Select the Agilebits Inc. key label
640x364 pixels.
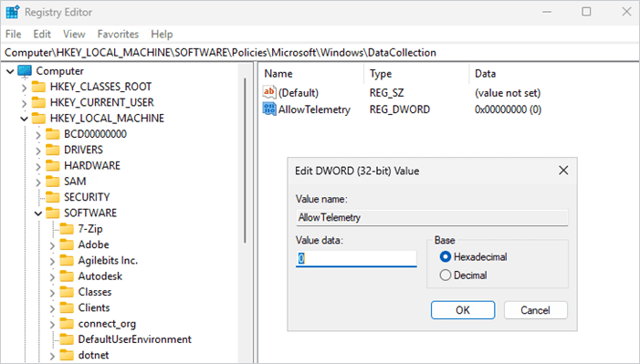coord(108,260)
